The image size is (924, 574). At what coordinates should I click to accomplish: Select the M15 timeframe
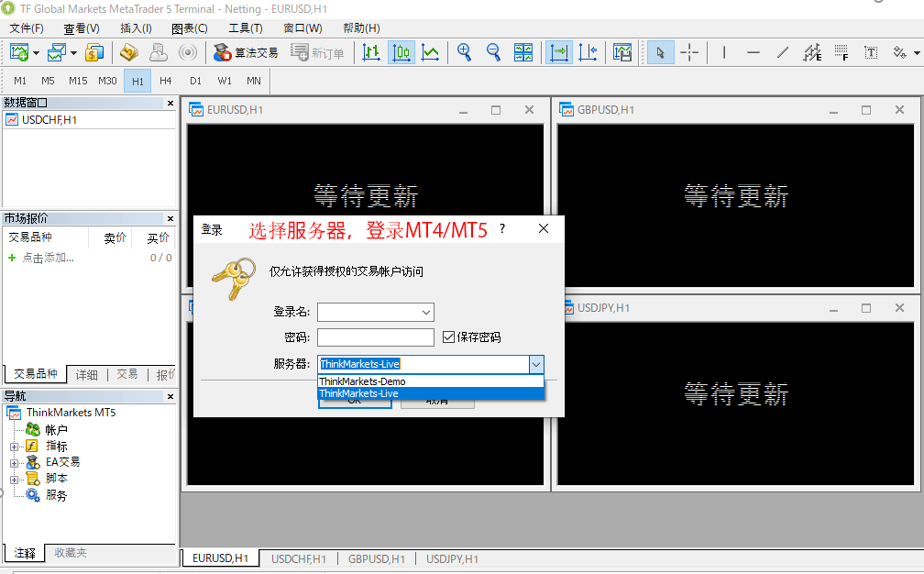click(x=78, y=81)
